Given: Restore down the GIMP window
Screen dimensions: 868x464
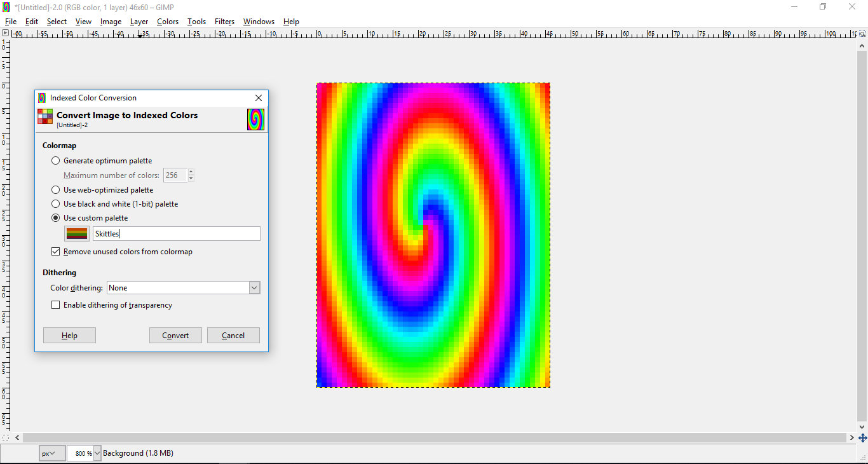Looking at the screenshot, I should pos(823,7).
